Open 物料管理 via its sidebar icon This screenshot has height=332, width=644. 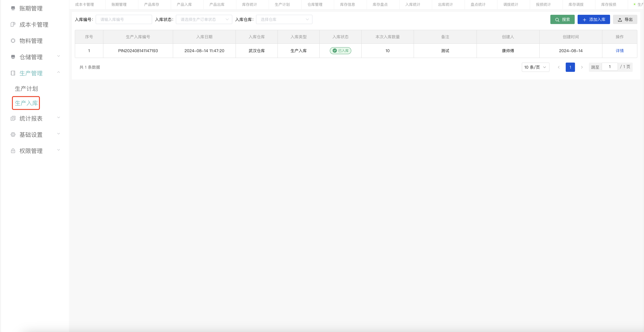tap(13, 40)
